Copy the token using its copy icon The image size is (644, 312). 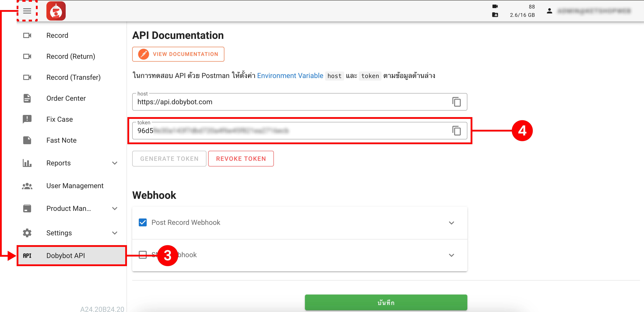click(x=457, y=131)
